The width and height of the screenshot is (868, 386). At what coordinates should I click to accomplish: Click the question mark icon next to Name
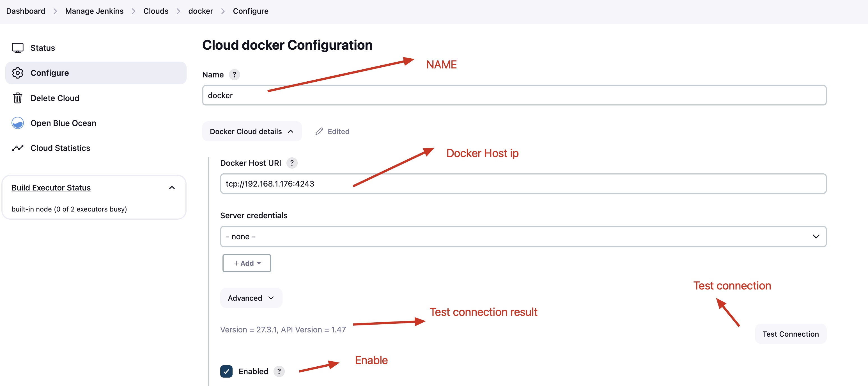[x=235, y=74]
